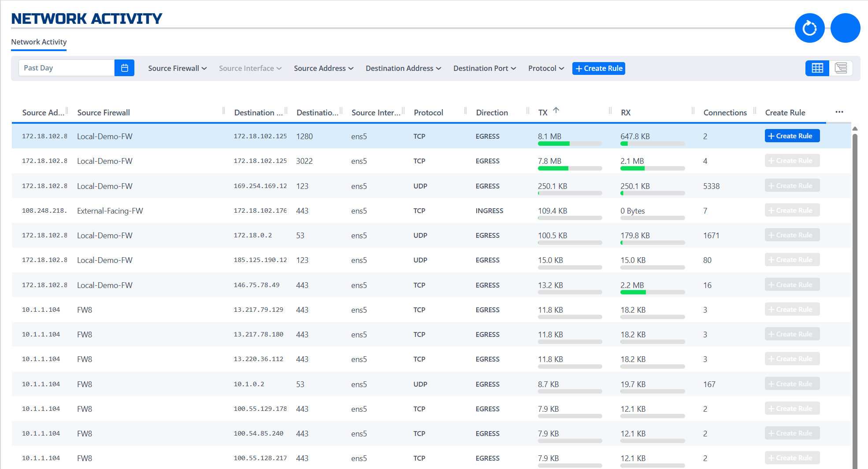The height and width of the screenshot is (469, 868).
Task: Sort by Protocol column header
Action: [x=428, y=112]
